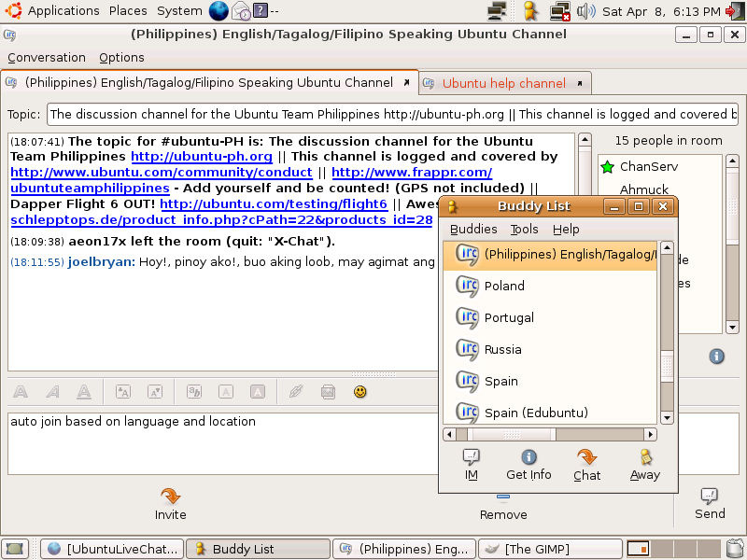Toggle bold text formatting icon
Image resolution: width=747 pixels, height=560 pixels.
click(x=20, y=392)
